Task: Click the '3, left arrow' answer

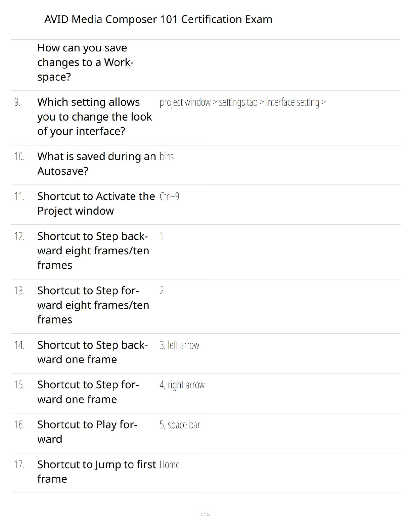Action: [179, 345]
